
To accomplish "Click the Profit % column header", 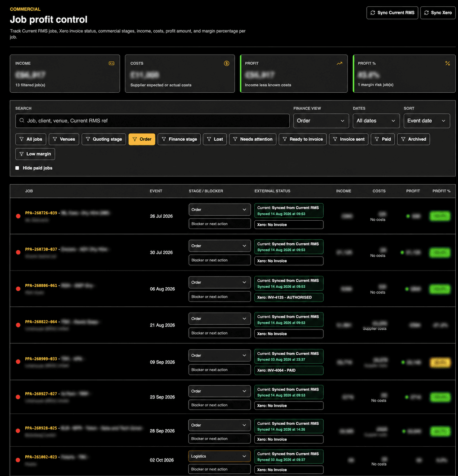I will [x=441, y=191].
